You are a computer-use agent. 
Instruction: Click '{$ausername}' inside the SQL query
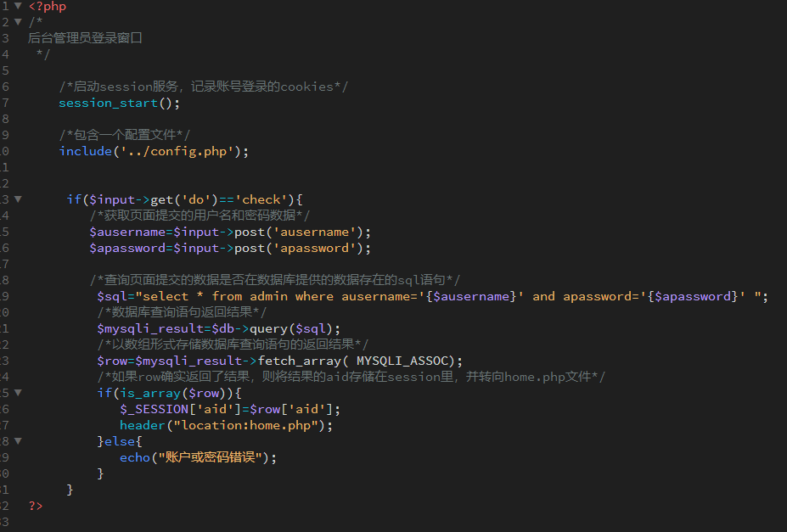point(471,296)
